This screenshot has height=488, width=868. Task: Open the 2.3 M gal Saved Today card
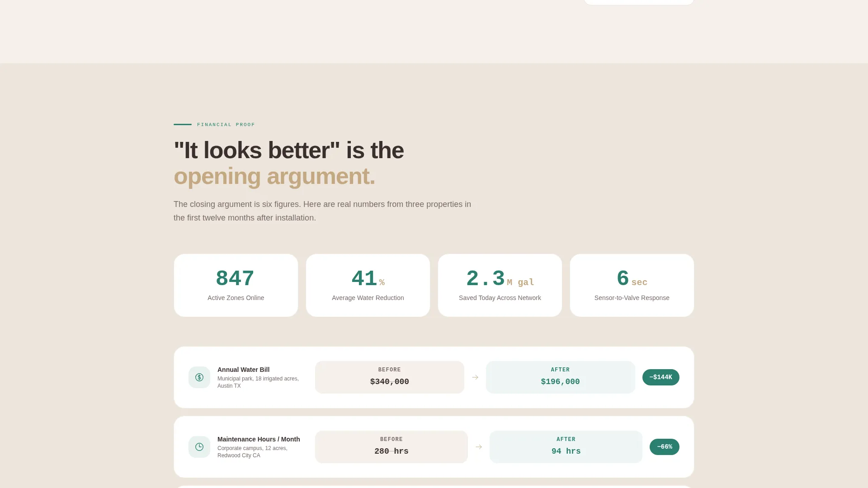point(500,285)
